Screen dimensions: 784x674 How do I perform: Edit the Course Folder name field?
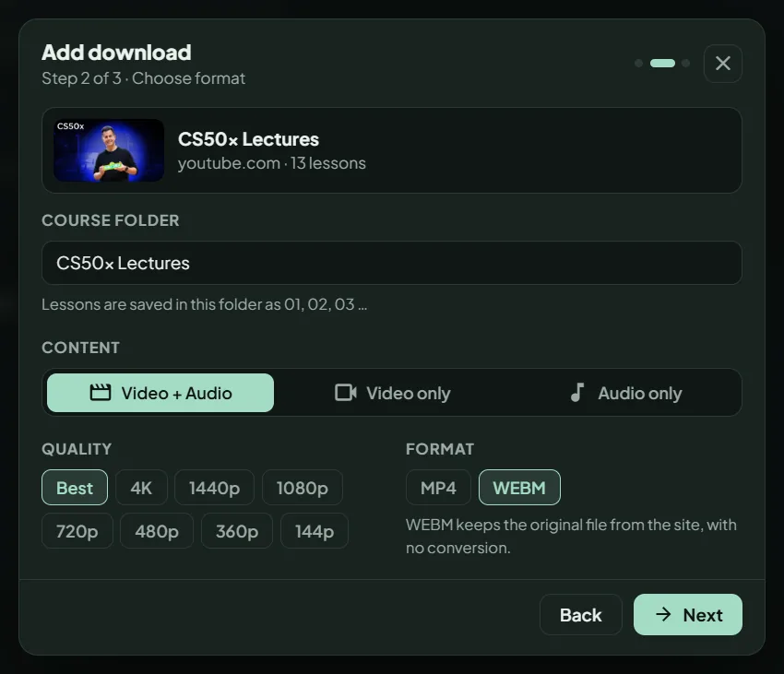coord(391,263)
